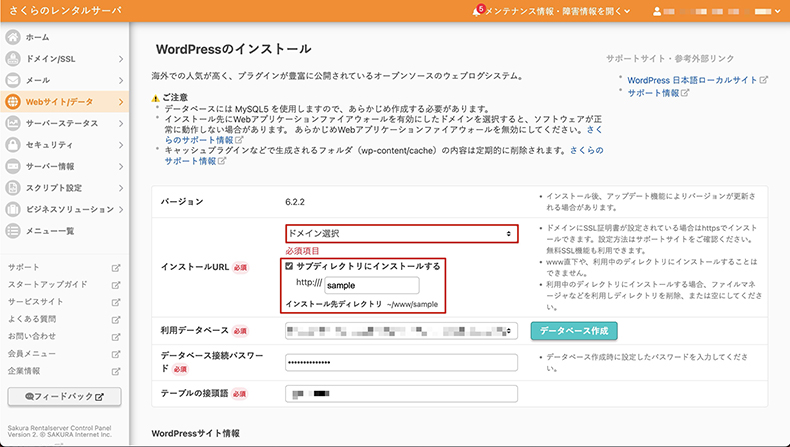Click the Webサイト/データ globe icon

click(x=13, y=102)
